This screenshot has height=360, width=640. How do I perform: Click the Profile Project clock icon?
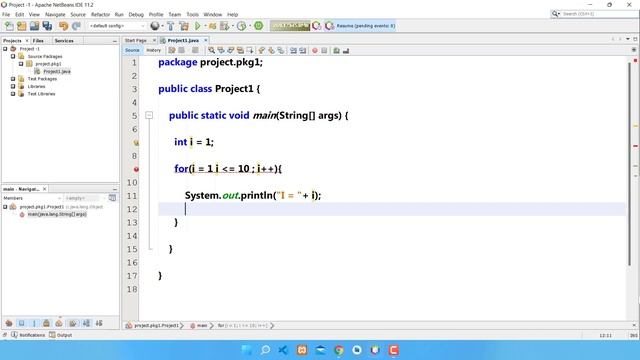241,26
